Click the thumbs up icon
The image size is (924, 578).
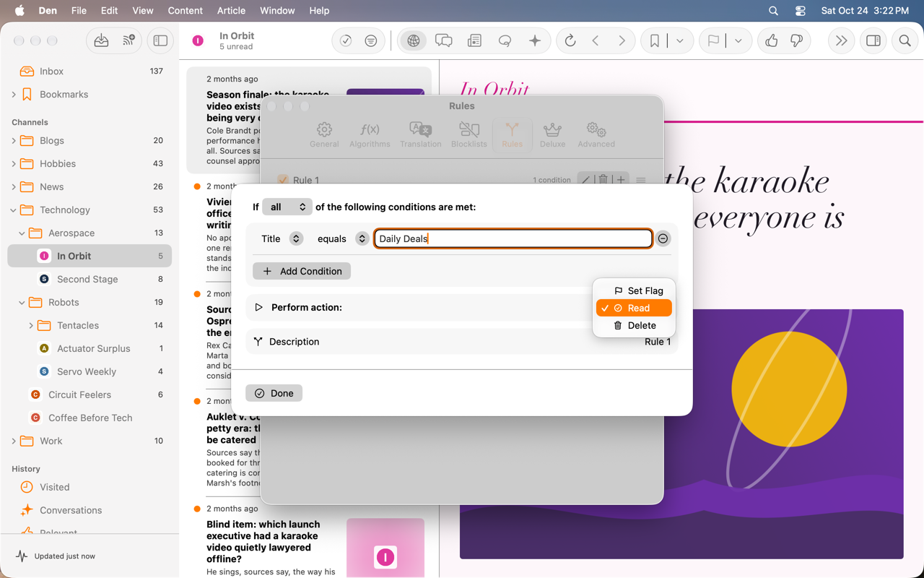pos(772,41)
